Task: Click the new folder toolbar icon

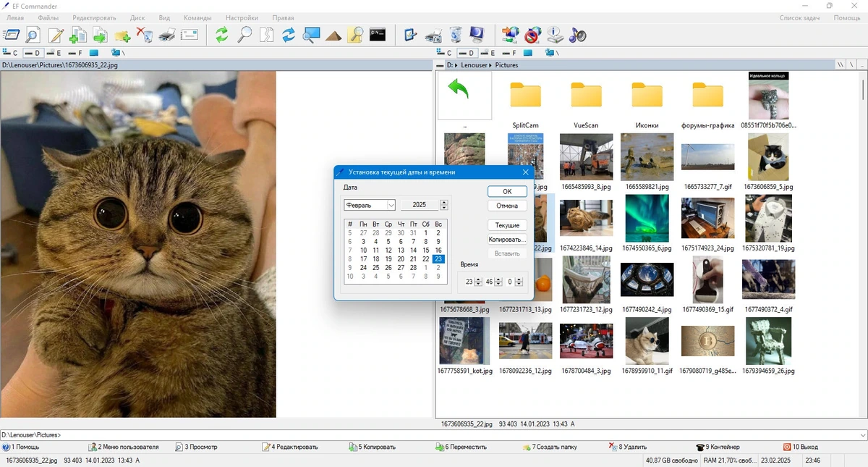Action: 122,34
